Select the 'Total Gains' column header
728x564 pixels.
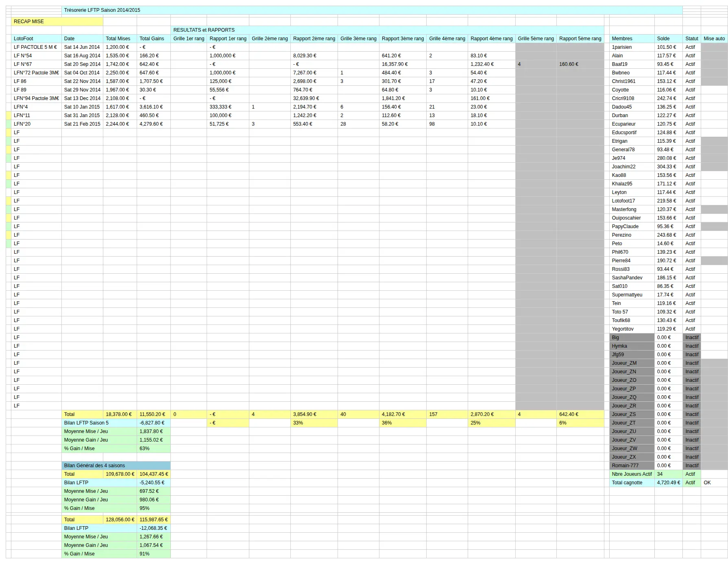[x=154, y=39]
